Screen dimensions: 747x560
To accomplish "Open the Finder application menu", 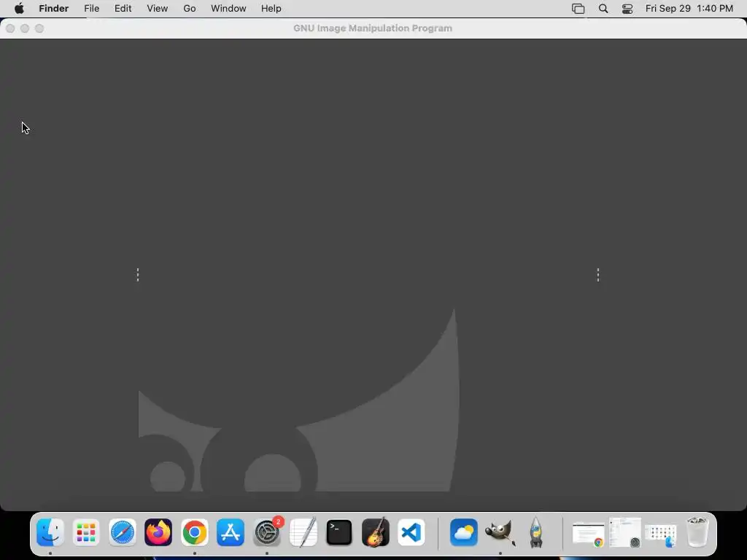I will 54,9.
